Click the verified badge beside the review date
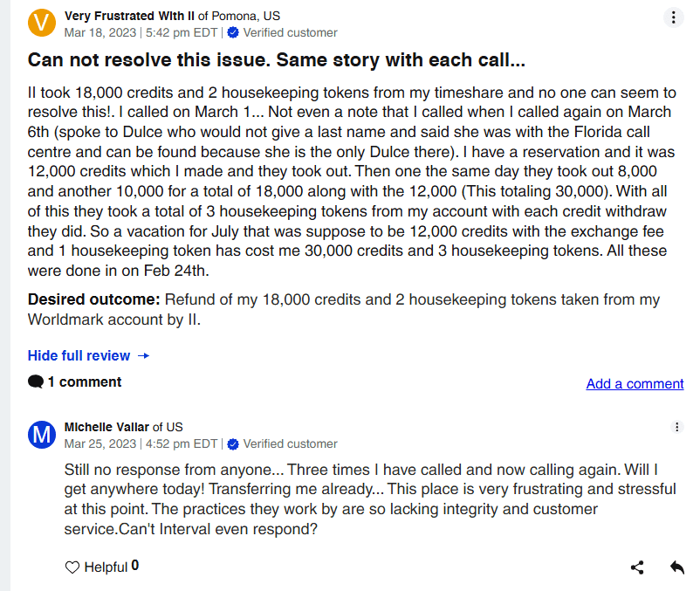The width and height of the screenshot is (700, 591). tap(232, 33)
